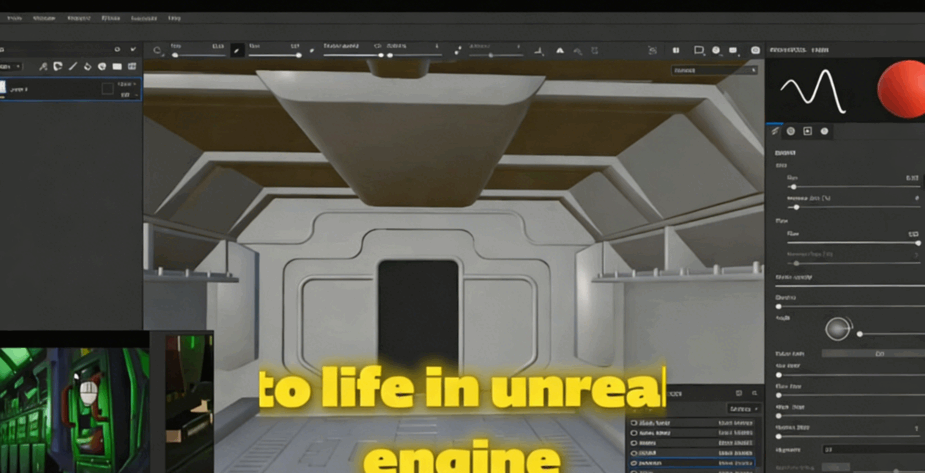Open the lower dropdown at right of layer row

(x=129, y=94)
